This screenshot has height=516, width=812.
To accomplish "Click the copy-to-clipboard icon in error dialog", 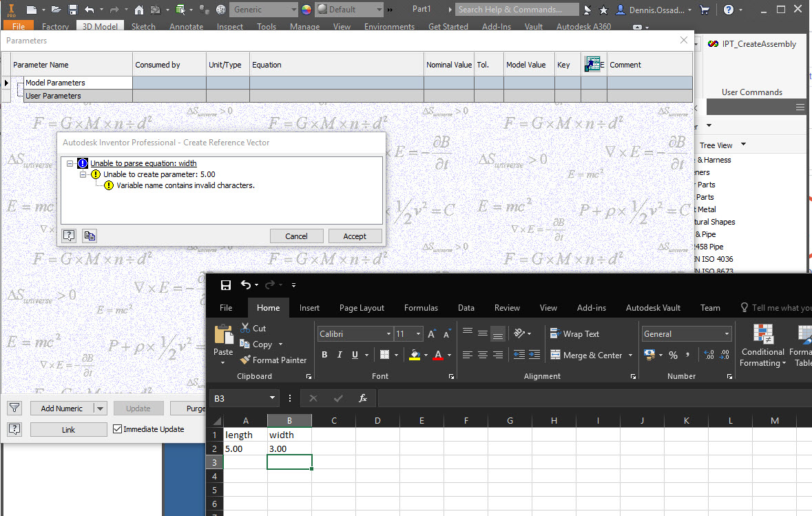I will coord(90,236).
